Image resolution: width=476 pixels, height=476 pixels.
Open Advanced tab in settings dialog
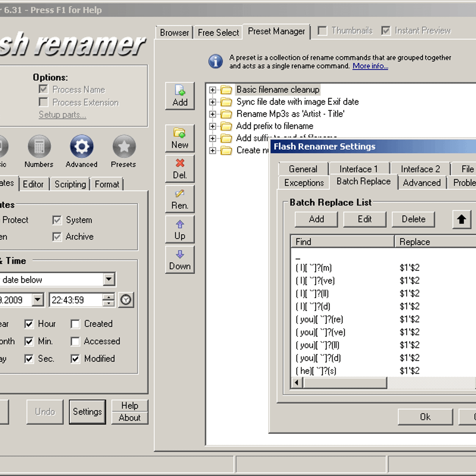(422, 182)
